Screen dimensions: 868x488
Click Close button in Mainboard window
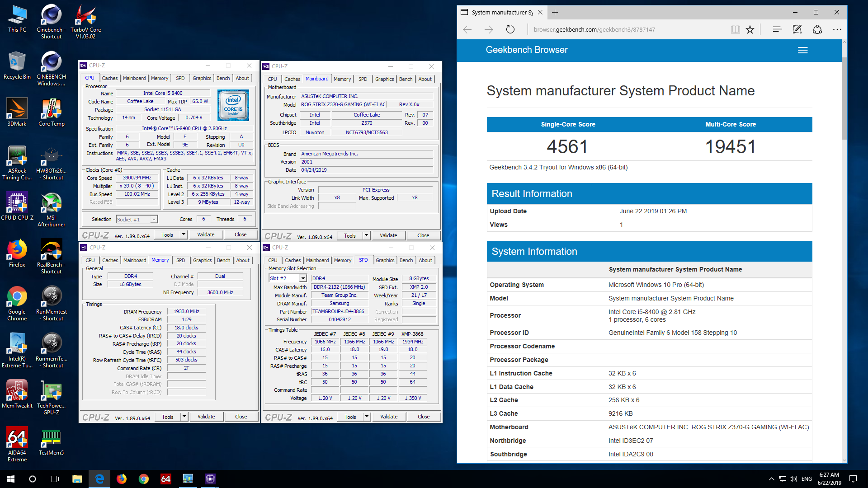tap(423, 235)
